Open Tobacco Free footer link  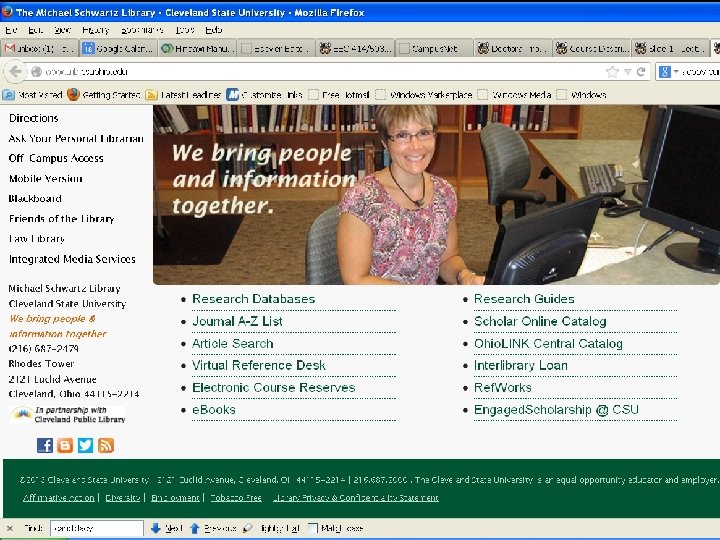pos(236,498)
